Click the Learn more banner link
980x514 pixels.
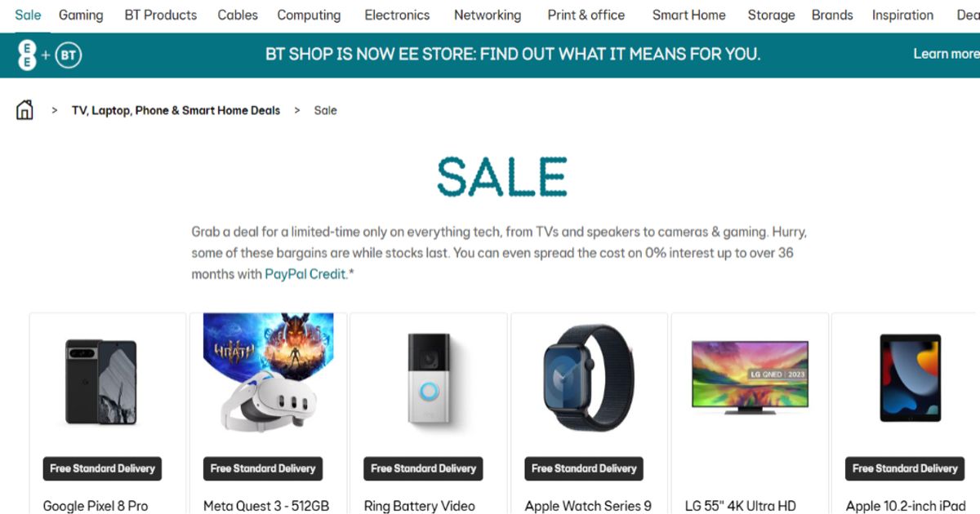pos(946,54)
